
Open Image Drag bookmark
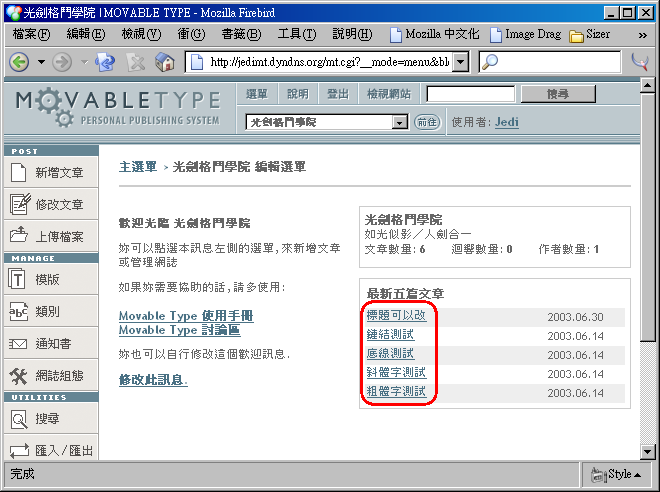click(x=526, y=34)
